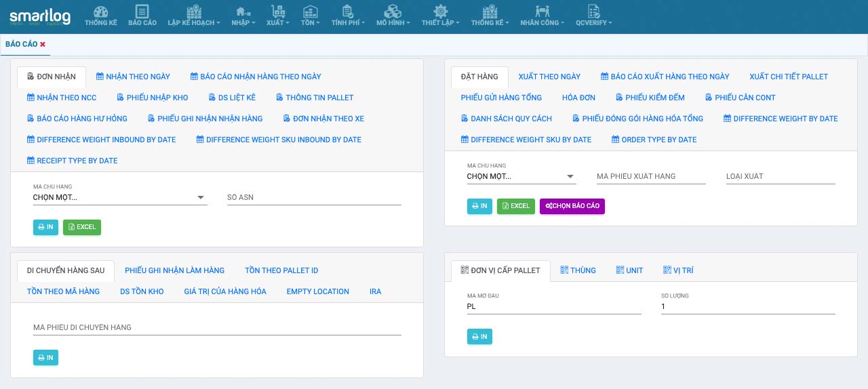This screenshot has width=868, height=389.
Task: Open Phiếu Cân Cont tab
Action: coord(741,98)
